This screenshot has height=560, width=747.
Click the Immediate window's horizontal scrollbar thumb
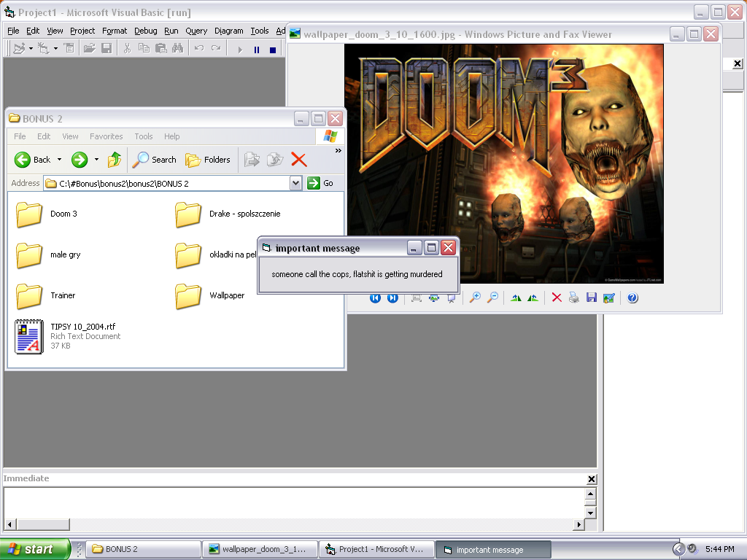(x=43, y=524)
